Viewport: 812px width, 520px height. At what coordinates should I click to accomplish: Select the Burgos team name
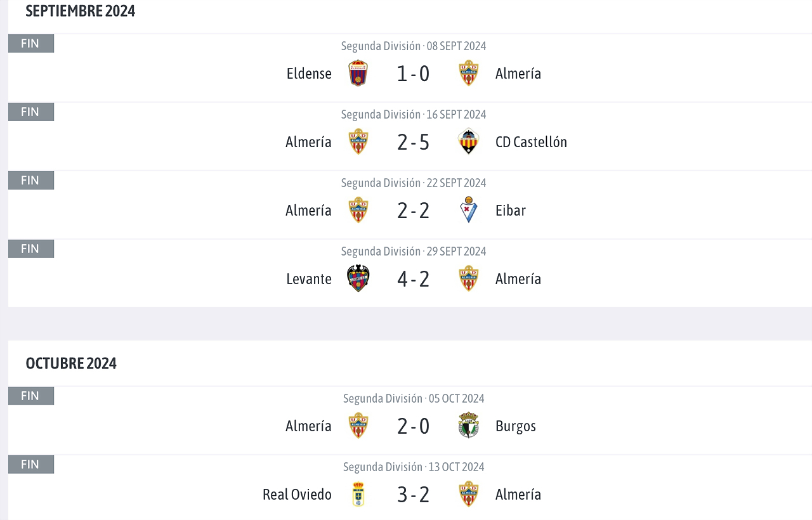coord(516,426)
